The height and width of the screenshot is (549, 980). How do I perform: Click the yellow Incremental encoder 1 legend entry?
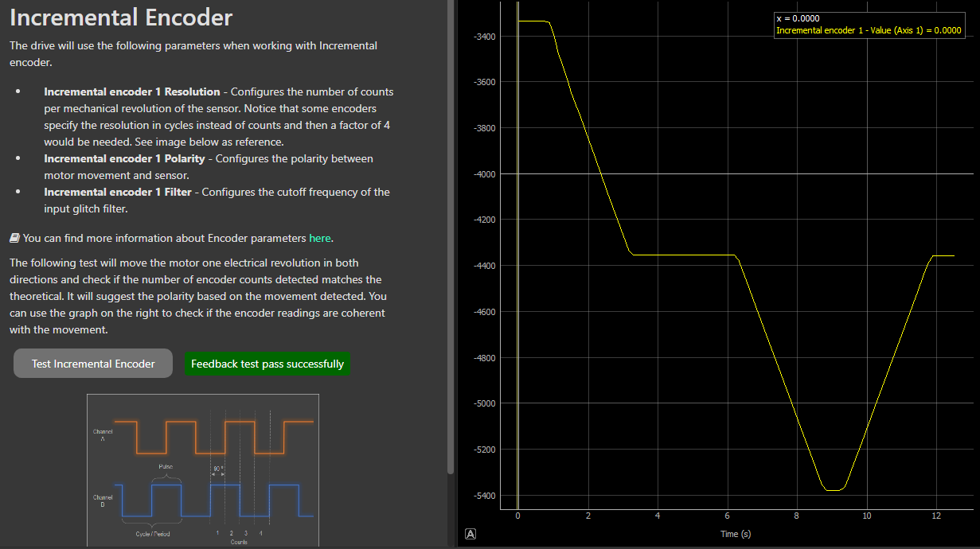click(x=869, y=30)
